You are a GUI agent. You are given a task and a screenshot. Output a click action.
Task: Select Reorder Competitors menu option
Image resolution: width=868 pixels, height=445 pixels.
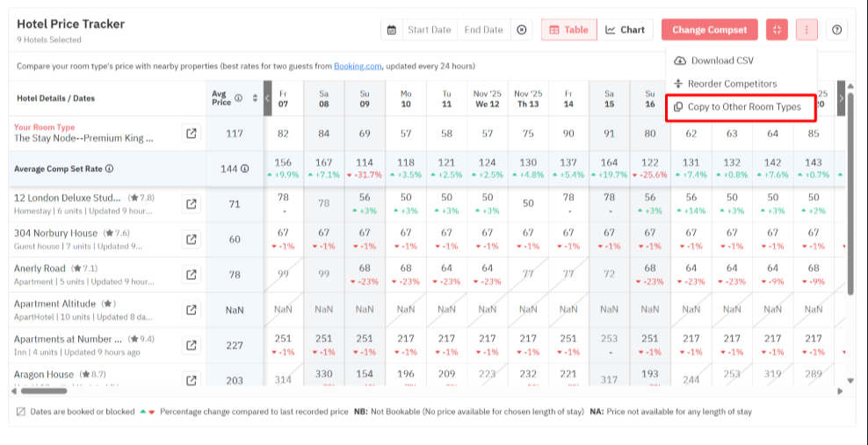coord(731,83)
